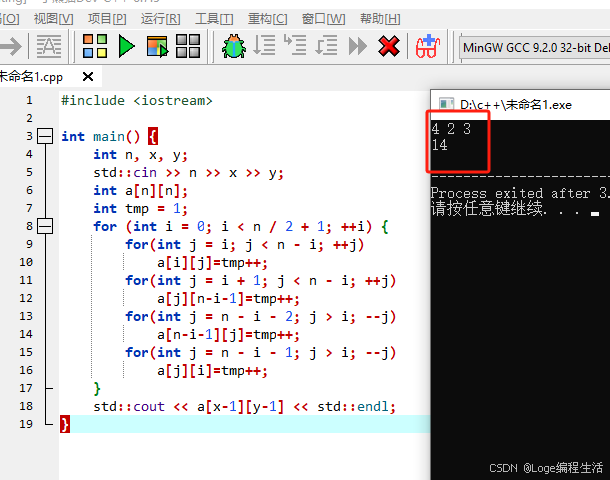610x480 pixels.
Task: Click the Step Into debug icon
Action: tap(295, 45)
